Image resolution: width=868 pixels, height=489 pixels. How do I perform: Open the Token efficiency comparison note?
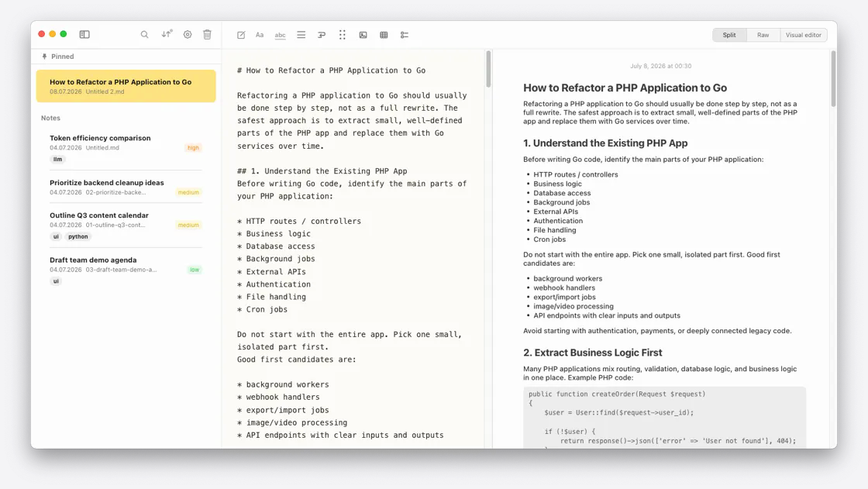pos(126,149)
